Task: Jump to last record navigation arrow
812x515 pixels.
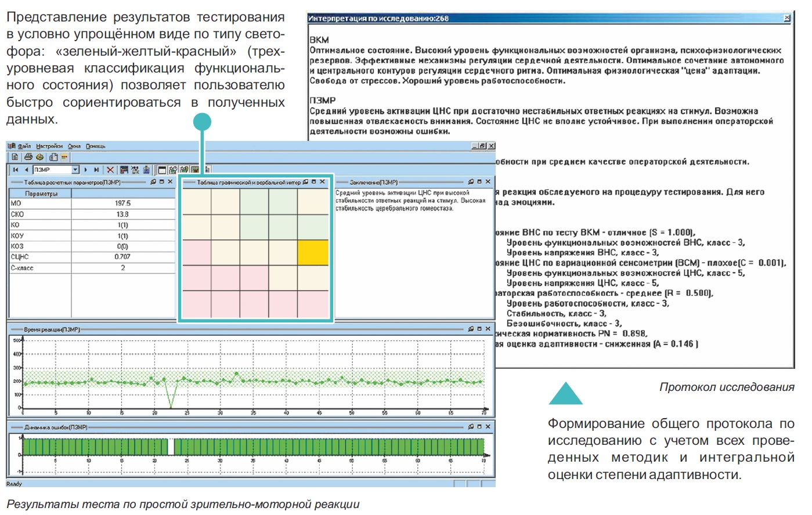Action: pos(96,170)
